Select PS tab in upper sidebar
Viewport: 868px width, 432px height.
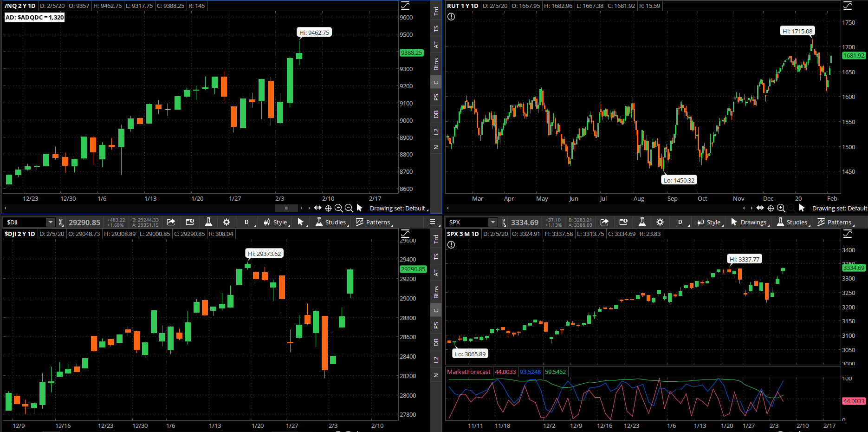(436, 98)
